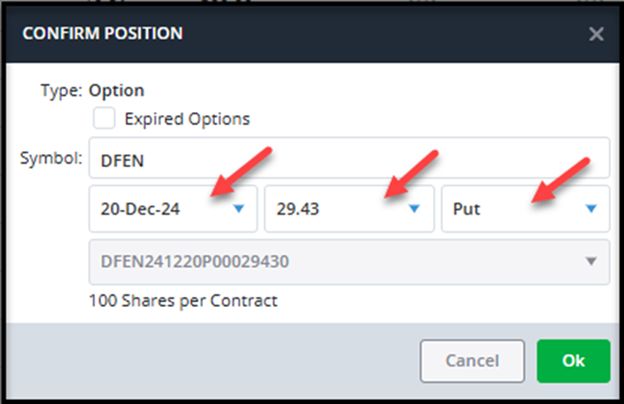This screenshot has width=624, height=404.
Task: Click the blue arrow beside 20-Dec-24
Action: pyautogui.click(x=238, y=209)
